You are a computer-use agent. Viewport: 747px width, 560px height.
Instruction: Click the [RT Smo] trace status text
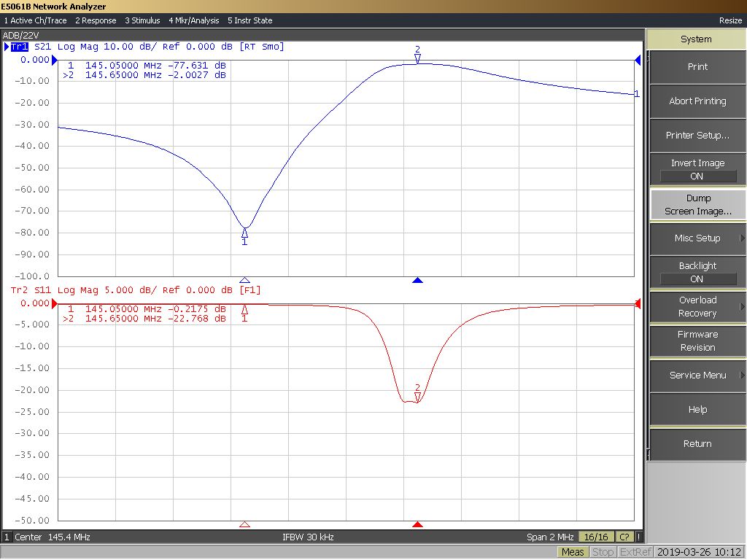[262, 47]
